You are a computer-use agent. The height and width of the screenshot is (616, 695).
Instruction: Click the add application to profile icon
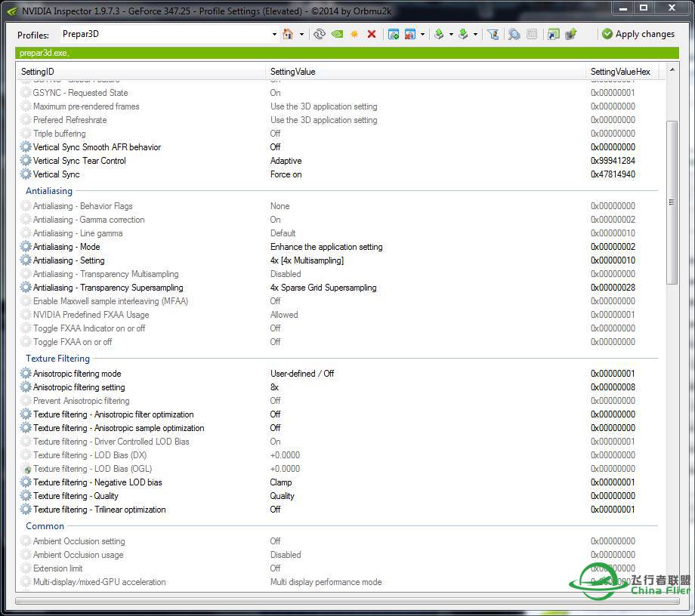[393, 34]
